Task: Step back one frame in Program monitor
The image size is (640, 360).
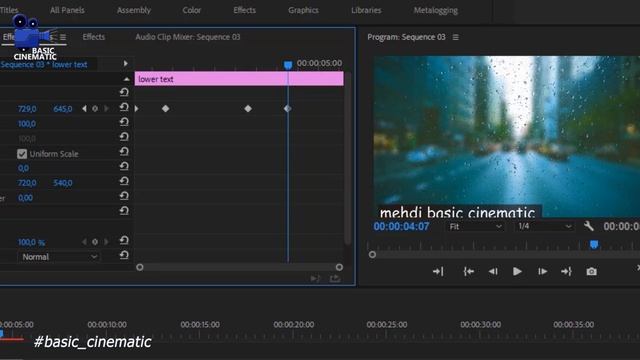Action: (493, 271)
